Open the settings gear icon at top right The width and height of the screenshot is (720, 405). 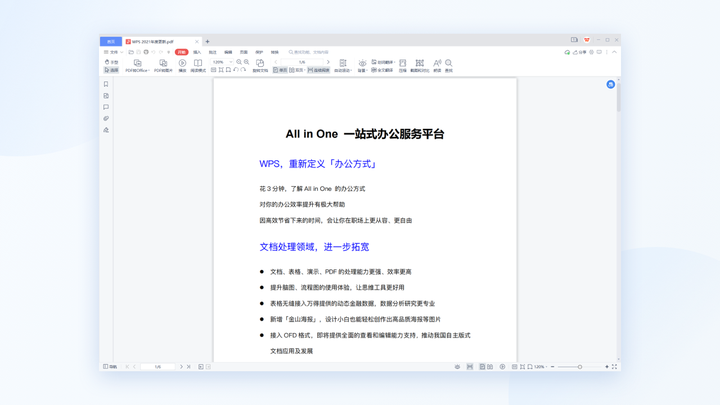point(591,52)
